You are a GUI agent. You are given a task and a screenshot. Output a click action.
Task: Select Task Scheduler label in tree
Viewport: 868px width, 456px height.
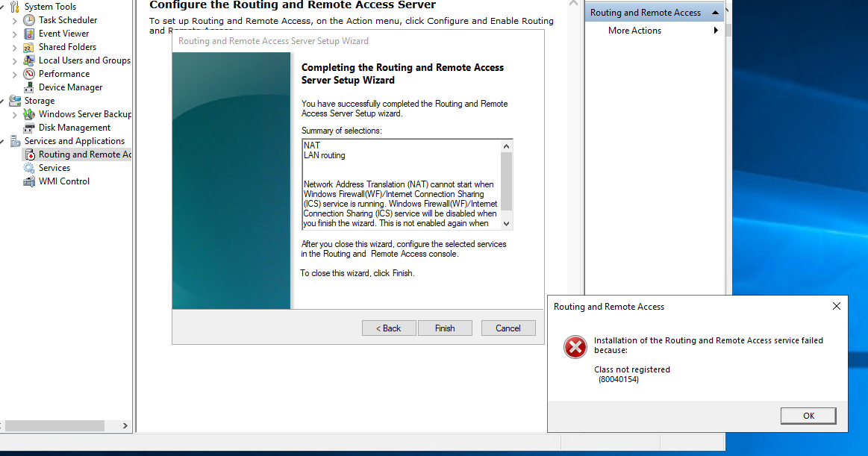[67, 20]
